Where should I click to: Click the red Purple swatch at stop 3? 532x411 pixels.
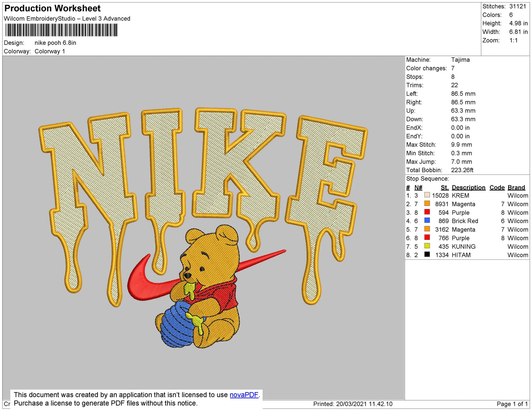pyautogui.click(x=427, y=212)
